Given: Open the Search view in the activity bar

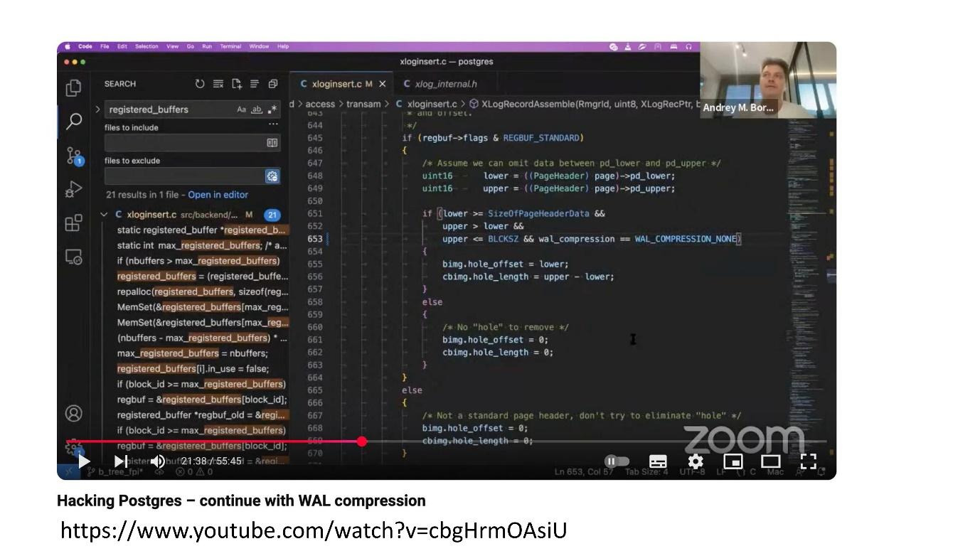Looking at the screenshot, I should click(x=73, y=122).
